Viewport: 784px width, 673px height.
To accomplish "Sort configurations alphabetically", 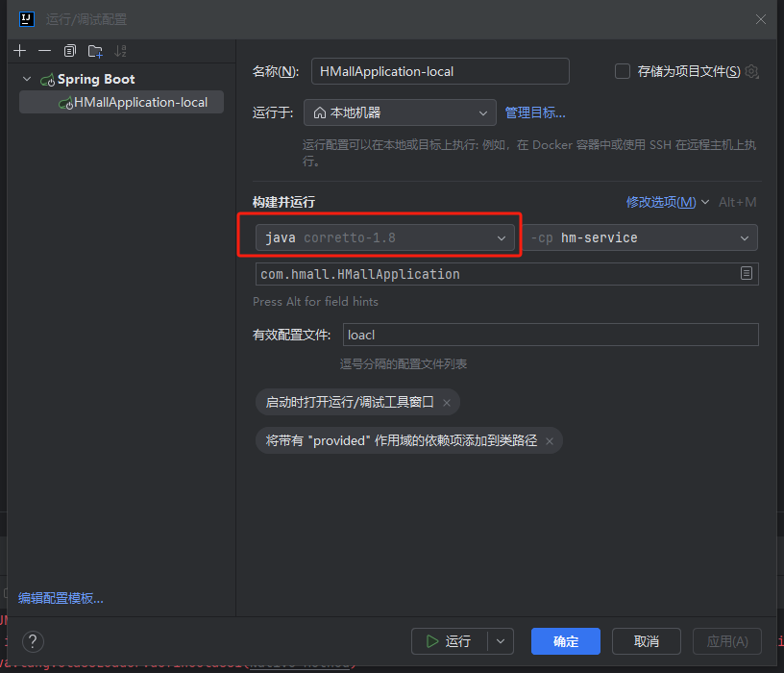I will click(x=120, y=50).
